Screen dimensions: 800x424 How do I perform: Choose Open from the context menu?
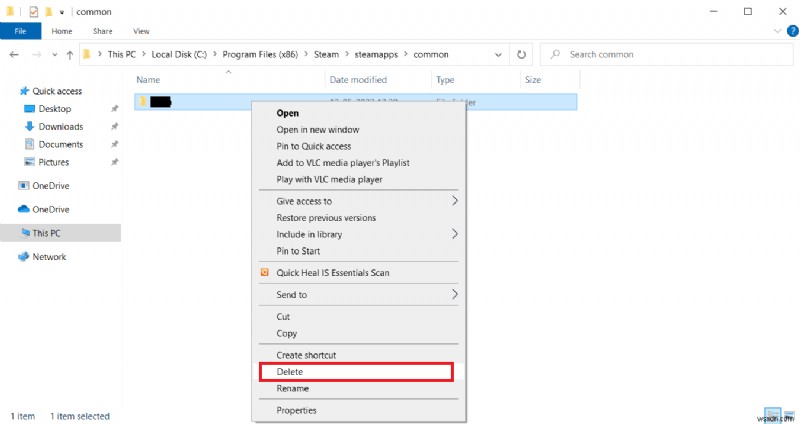pos(288,113)
